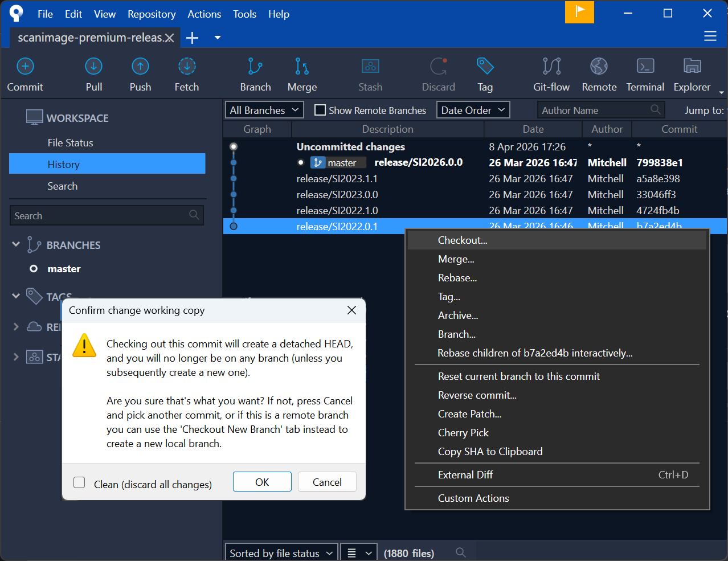This screenshot has width=728, height=561.
Task: Open Remote from the toolbar
Action: tap(599, 74)
